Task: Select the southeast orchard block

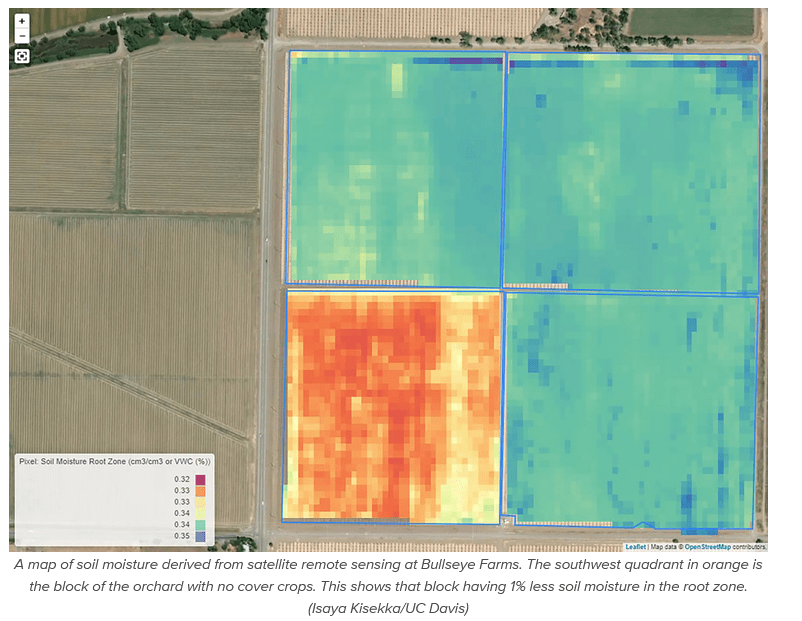Action: pos(630,410)
